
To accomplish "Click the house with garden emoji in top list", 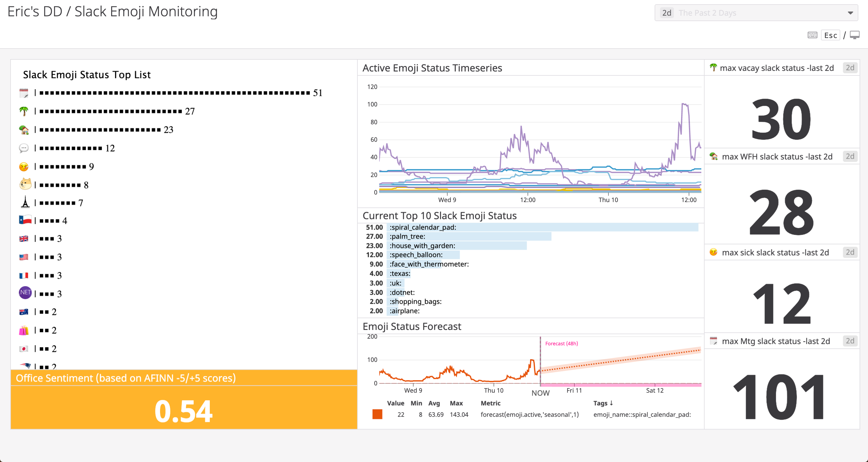I will [x=24, y=129].
